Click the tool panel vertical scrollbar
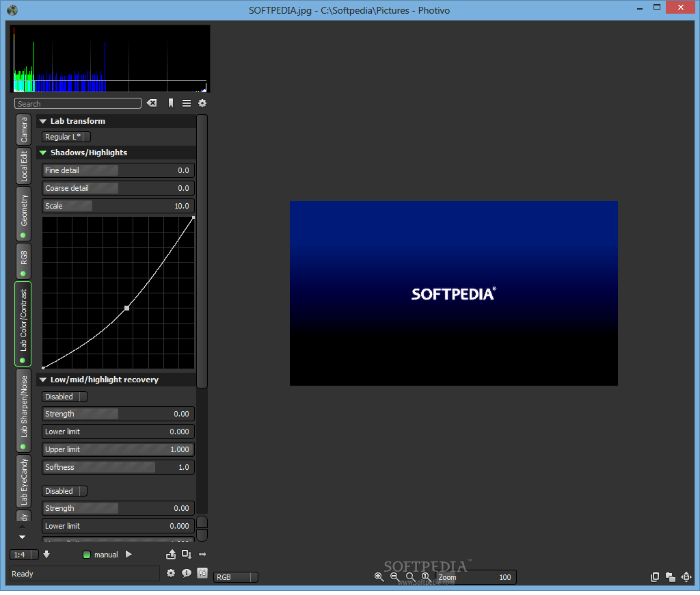This screenshot has height=595, width=700. click(x=202, y=251)
